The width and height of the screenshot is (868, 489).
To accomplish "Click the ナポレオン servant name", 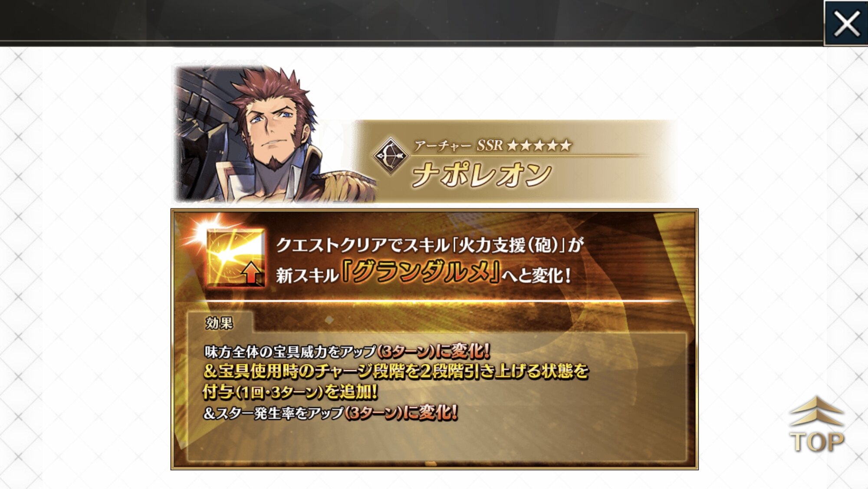I will coord(481,175).
